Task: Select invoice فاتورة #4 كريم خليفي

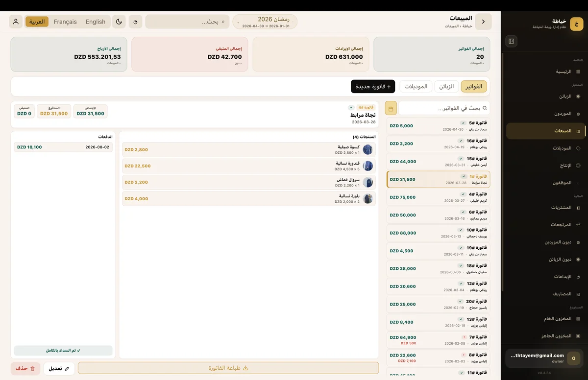Action: point(438,197)
